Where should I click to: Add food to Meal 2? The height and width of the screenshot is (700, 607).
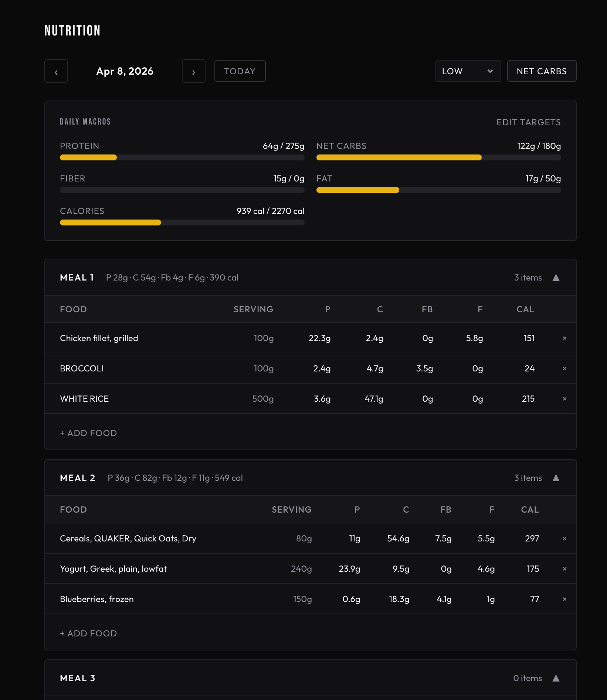tap(88, 633)
